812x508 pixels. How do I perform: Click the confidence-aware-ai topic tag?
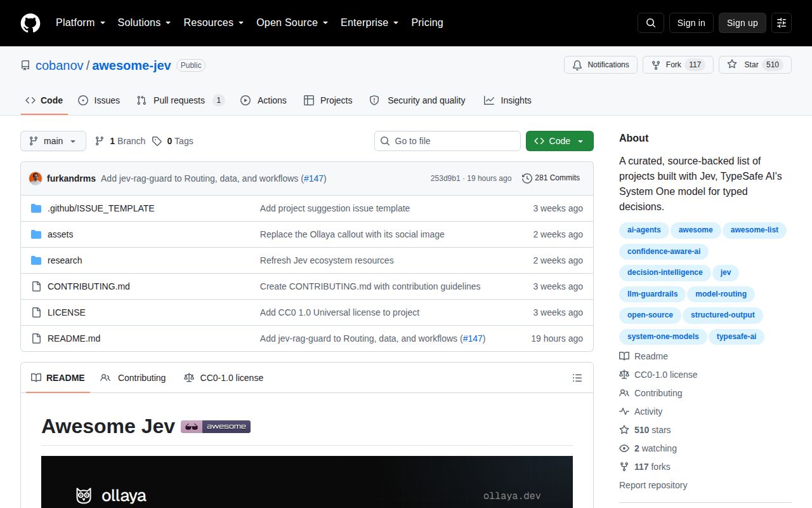pyautogui.click(x=664, y=251)
